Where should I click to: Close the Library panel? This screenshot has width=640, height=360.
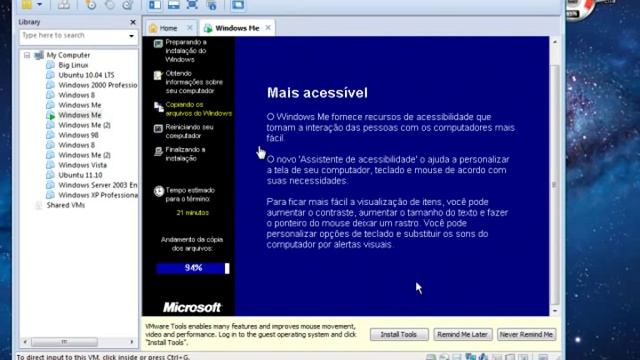[x=133, y=22]
